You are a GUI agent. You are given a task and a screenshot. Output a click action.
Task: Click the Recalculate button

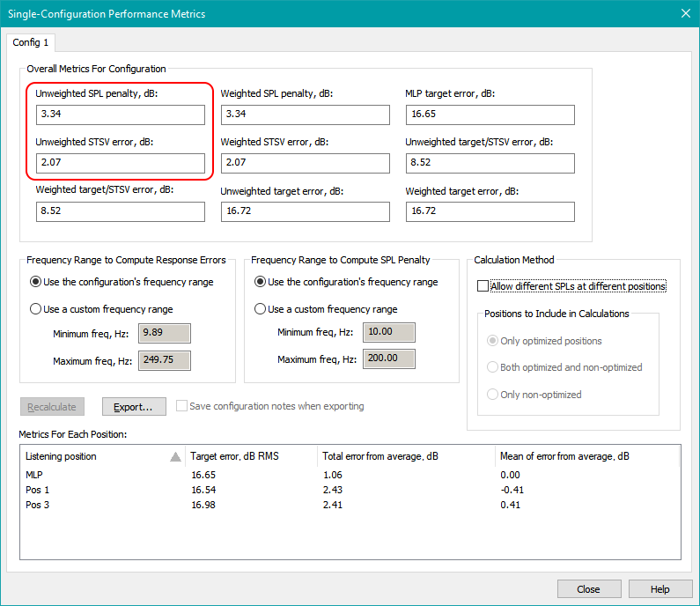[x=52, y=407]
